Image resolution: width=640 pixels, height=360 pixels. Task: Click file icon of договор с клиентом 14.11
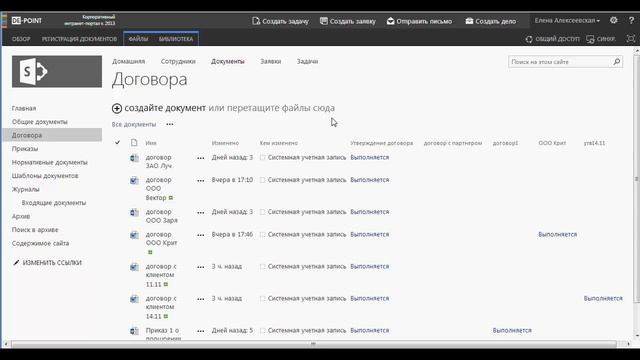click(x=134, y=299)
